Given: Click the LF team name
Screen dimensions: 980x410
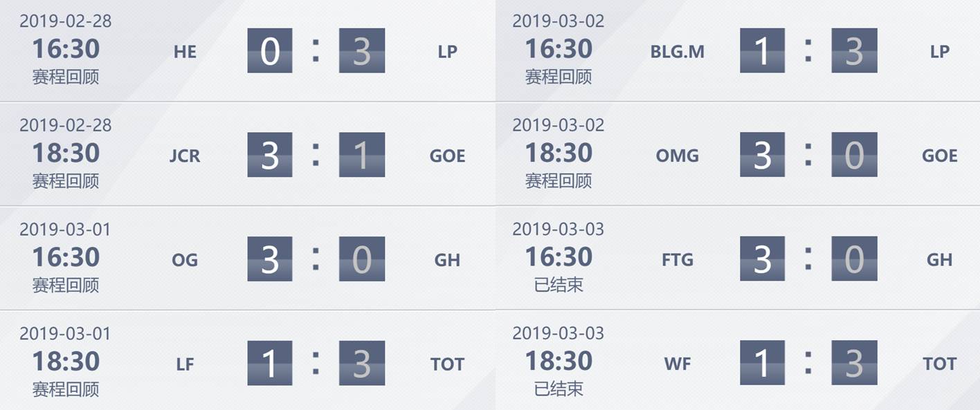Looking at the screenshot, I should point(185,364).
